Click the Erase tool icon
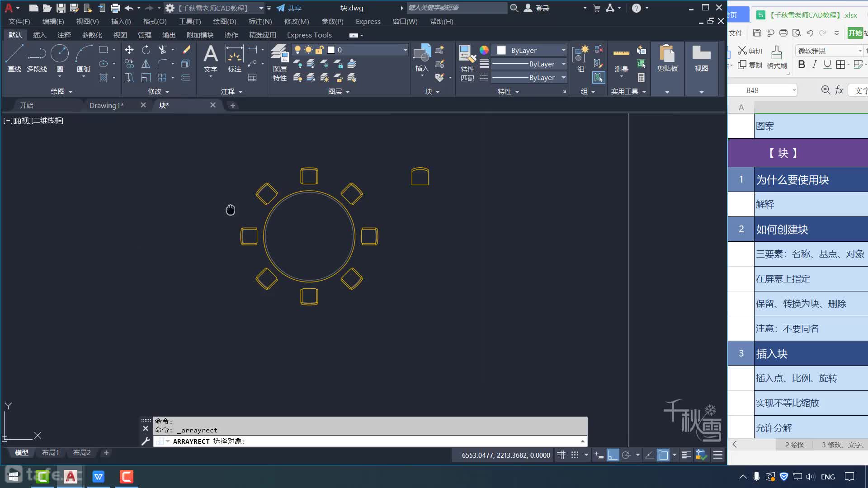This screenshot has height=488, width=868. (185, 50)
